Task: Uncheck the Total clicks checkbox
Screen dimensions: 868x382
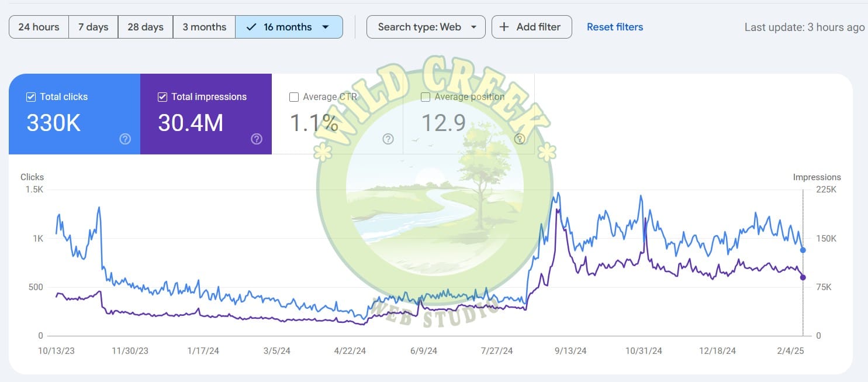Action: (x=31, y=97)
